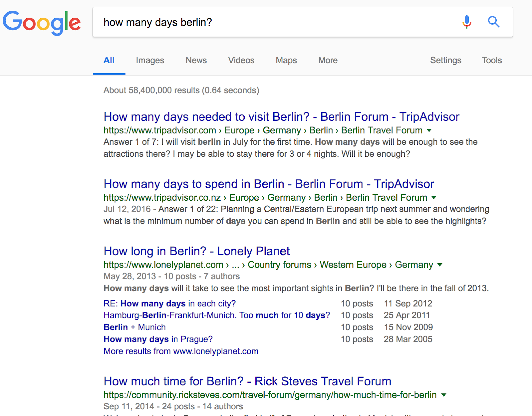Open the 'Berlin + Munich' forum link
The height and width of the screenshot is (416, 532).
pos(135,327)
